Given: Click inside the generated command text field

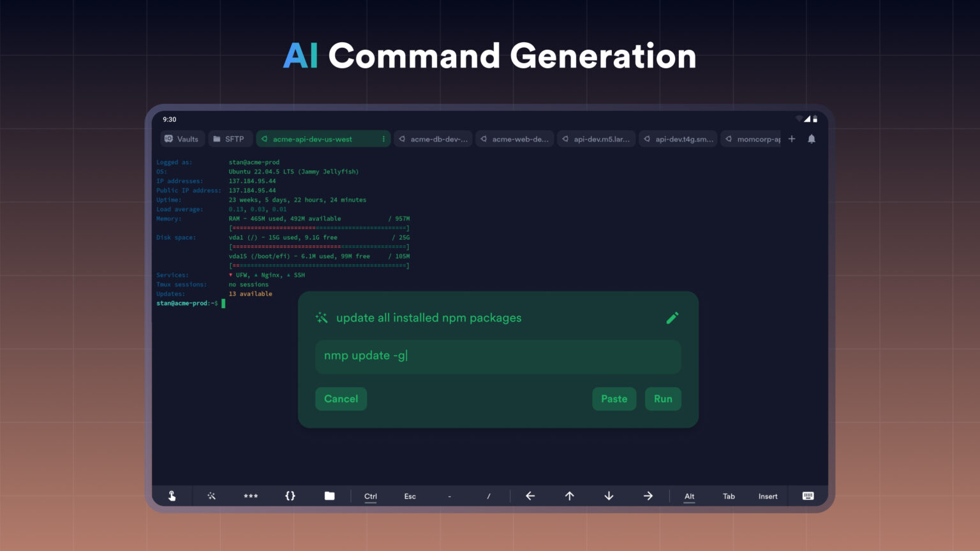Looking at the screenshot, I should coord(498,356).
